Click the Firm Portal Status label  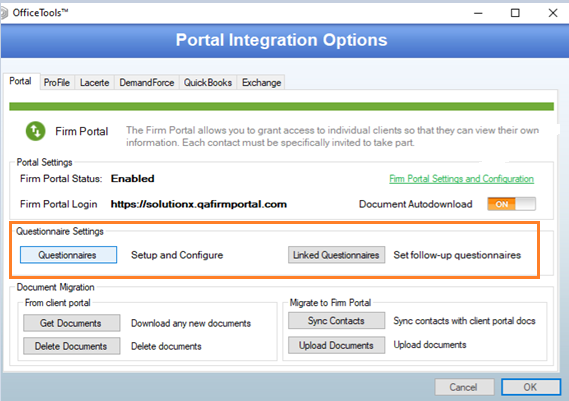(61, 179)
